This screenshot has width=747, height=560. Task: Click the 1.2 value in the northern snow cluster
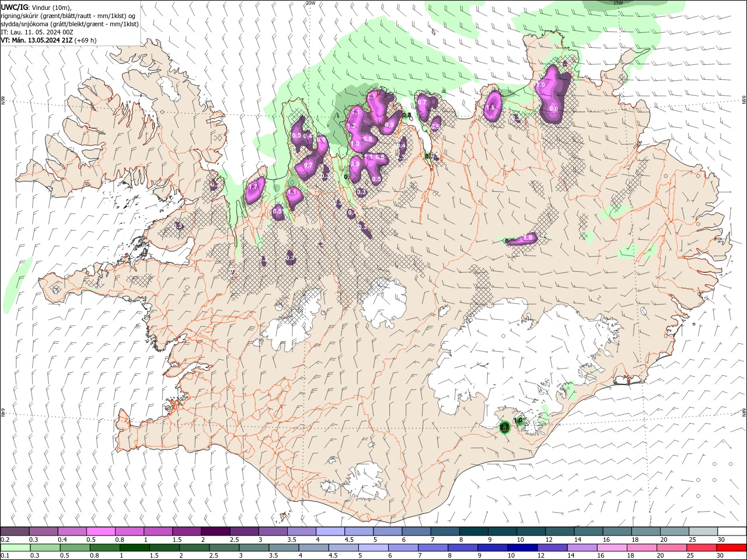click(x=351, y=126)
